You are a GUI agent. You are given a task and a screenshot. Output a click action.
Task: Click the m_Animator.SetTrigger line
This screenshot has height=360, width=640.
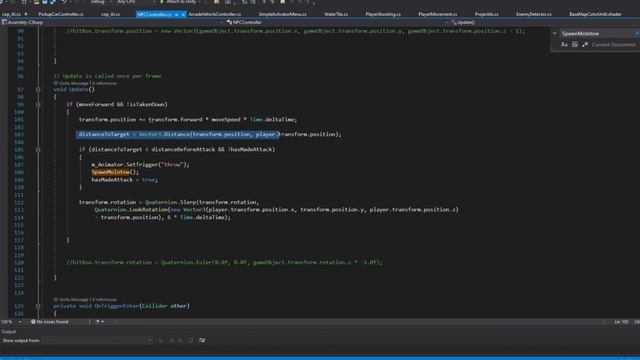tap(140, 164)
